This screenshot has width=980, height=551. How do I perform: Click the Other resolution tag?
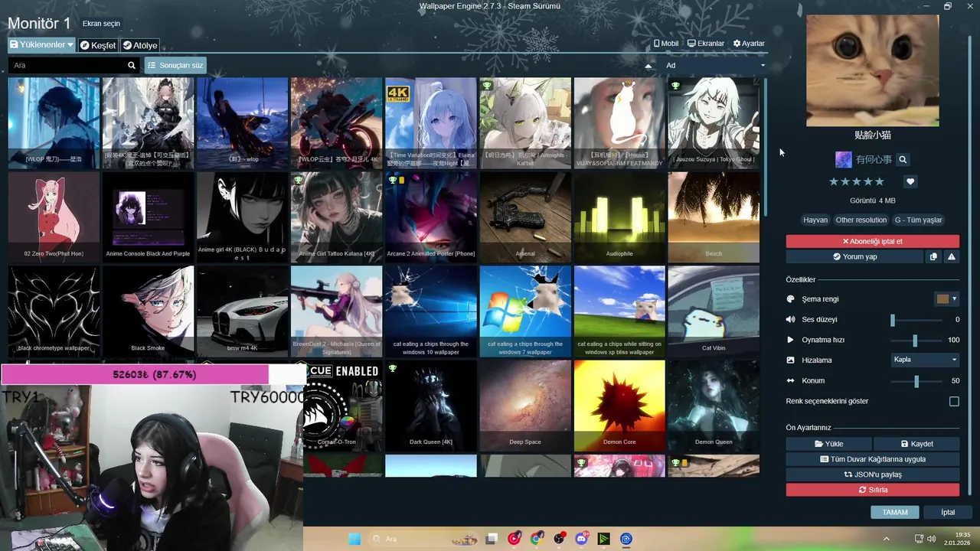861,220
